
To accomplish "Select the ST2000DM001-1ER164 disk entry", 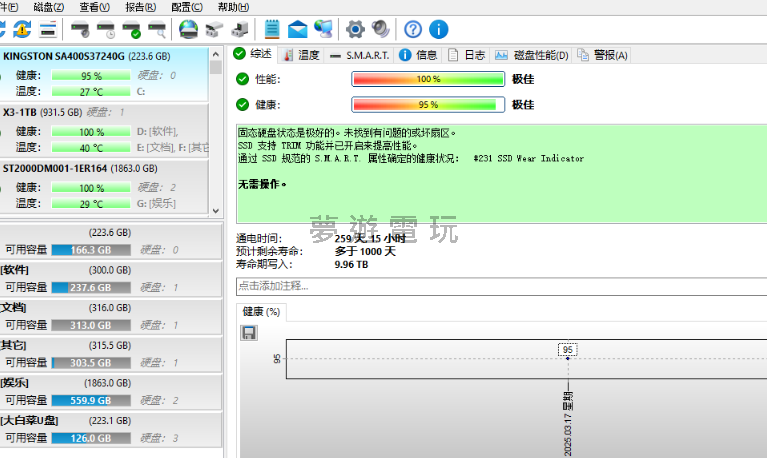I will [x=70, y=169].
